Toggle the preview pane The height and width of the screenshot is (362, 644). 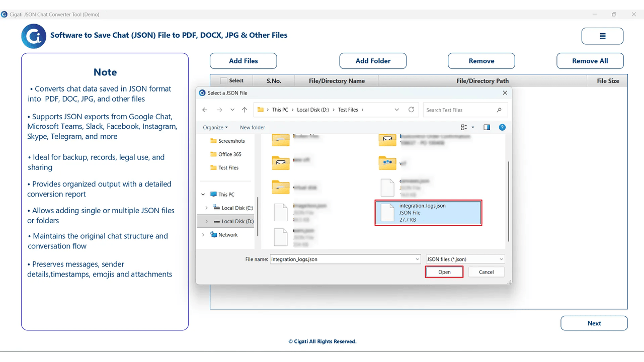(x=487, y=127)
